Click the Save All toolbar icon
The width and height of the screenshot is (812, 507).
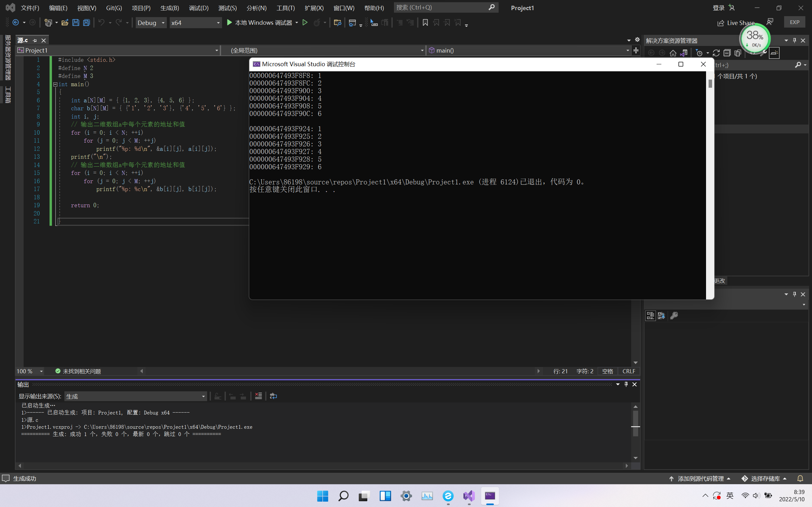(87, 22)
